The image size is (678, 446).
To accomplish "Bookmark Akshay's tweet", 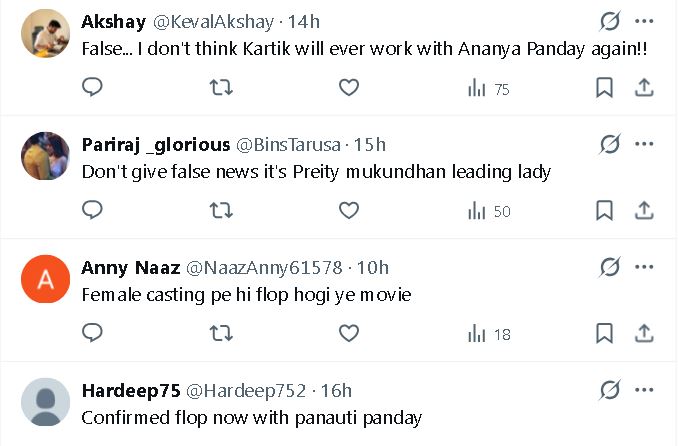I will [x=604, y=88].
